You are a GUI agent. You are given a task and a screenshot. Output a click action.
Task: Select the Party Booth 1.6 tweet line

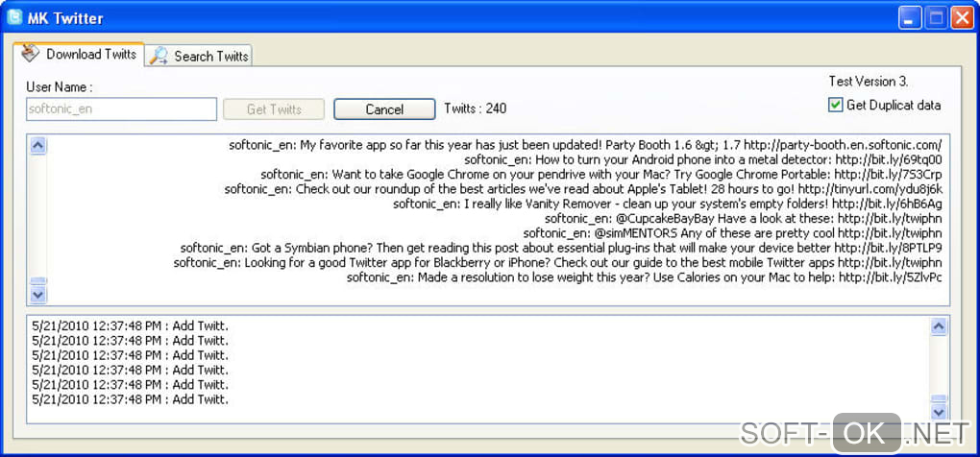[x=585, y=145]
